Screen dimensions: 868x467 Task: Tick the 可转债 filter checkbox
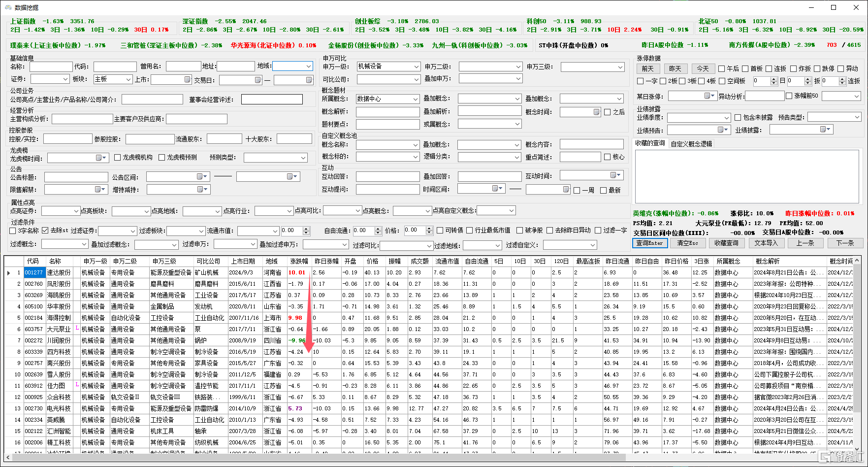click(441, 231)
